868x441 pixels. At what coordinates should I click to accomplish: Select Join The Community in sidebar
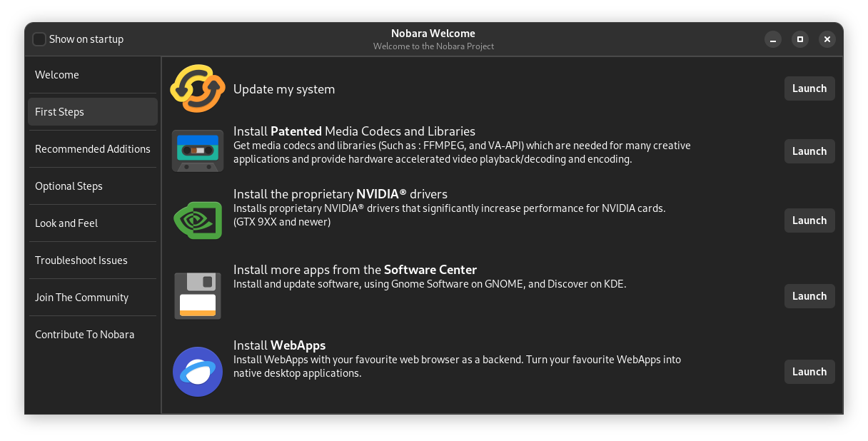click(93, 298)
